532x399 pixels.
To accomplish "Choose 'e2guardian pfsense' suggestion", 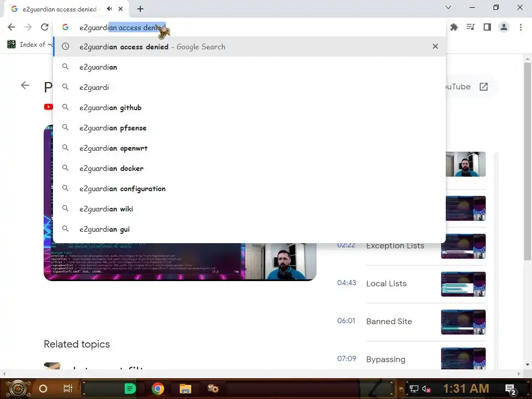I will (x=249, y=128).
